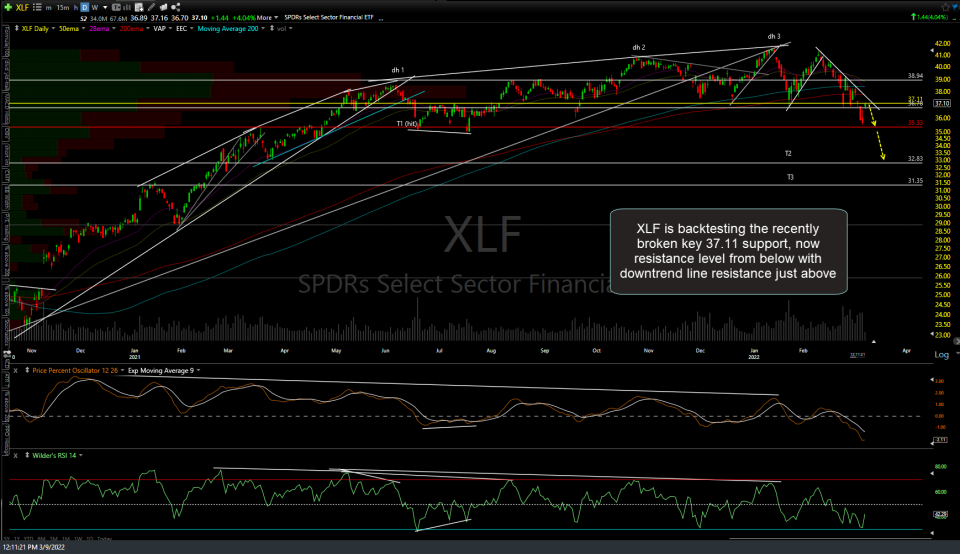
Task: Open the watchlist list icon beside XLF
Action: 37,7
